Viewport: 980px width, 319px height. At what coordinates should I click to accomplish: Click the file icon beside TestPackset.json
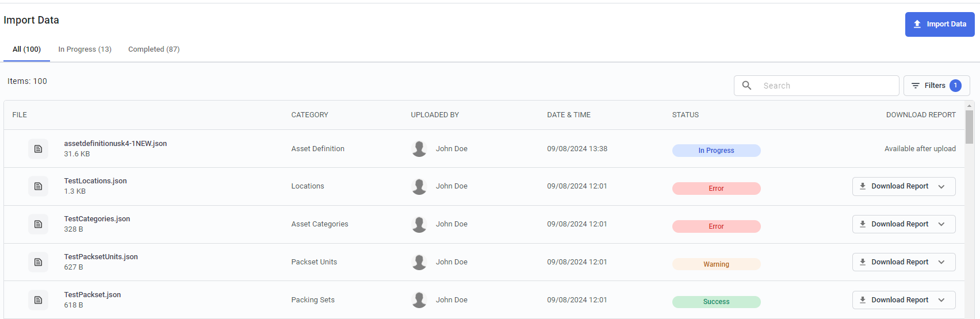[x=38, y=300]
